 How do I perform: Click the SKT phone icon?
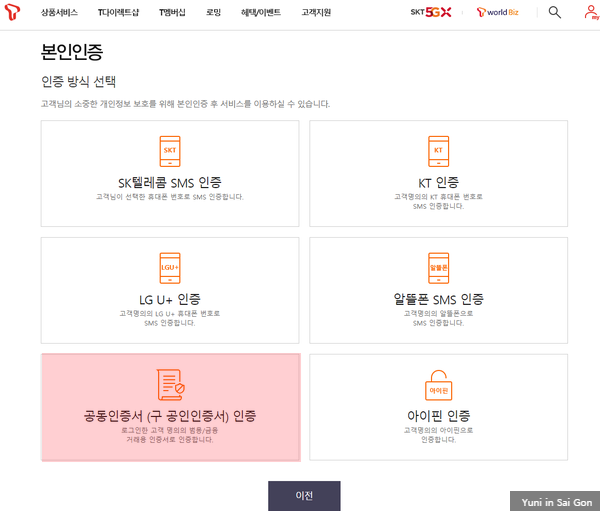click(170, 151)
